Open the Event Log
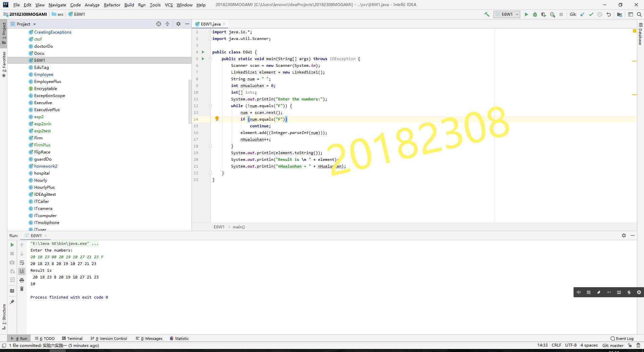Screen dimensions: 644x352 [x=622, y=338]
